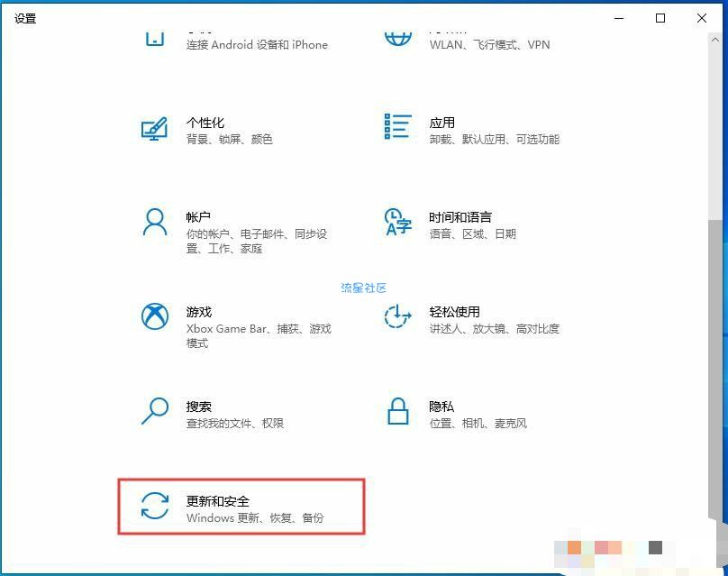Open the 帐户 settings title
This screenshot has height=576, width=728.
click(x=198, y=217)
